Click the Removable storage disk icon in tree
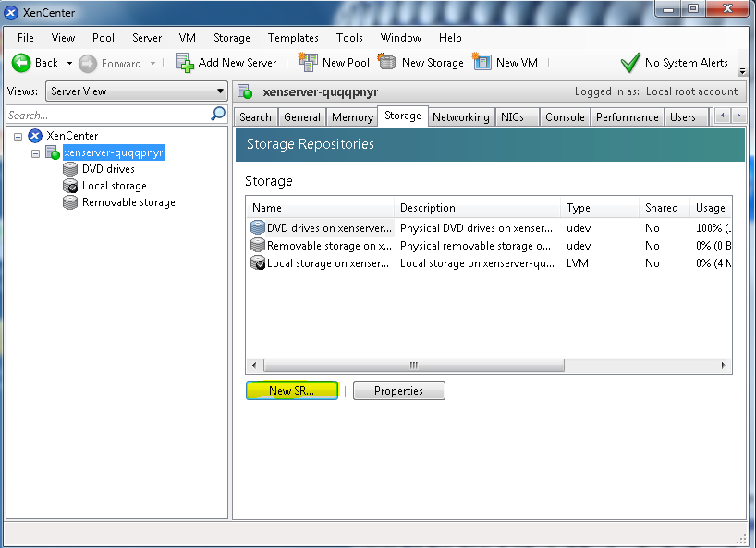The image size is (756, 548). (70, 202)
